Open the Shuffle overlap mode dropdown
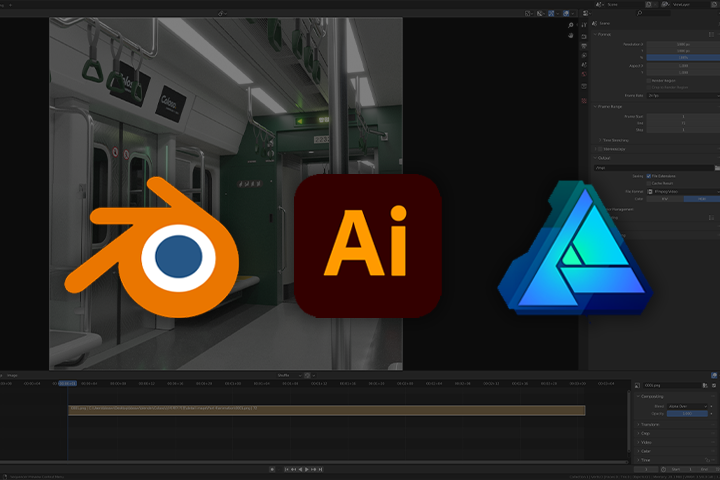Screen dimensions: 720x480 [290, 375]
